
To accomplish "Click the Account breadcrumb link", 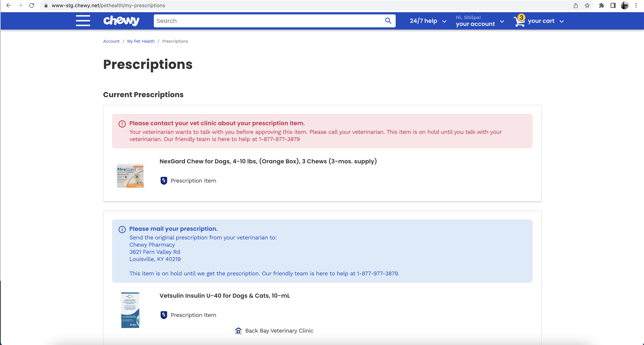I will pyautogui.click(x=111, y=41).
